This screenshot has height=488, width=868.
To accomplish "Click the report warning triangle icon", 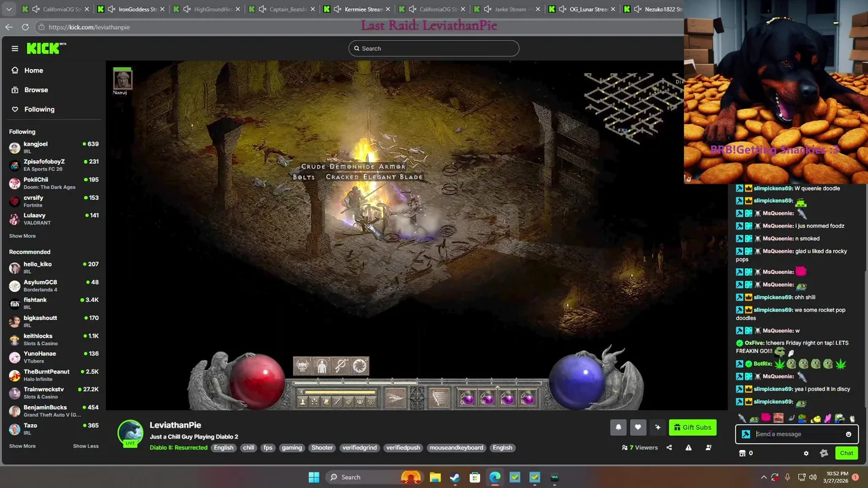I will pos(688,447).
